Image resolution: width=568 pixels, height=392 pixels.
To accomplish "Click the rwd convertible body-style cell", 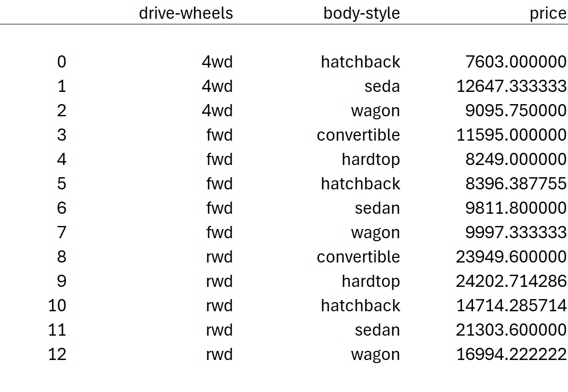I will point(358,257).
